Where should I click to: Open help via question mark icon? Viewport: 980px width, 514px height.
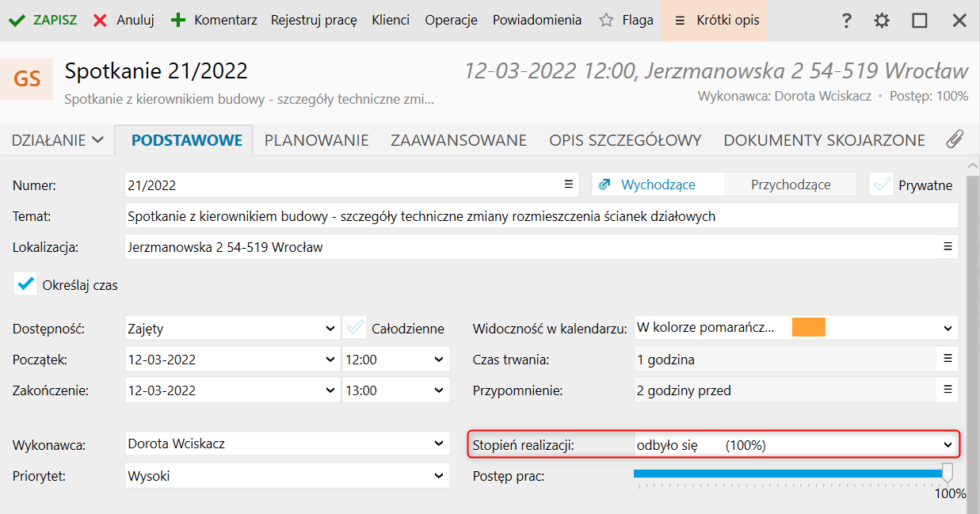coord(847,21)
